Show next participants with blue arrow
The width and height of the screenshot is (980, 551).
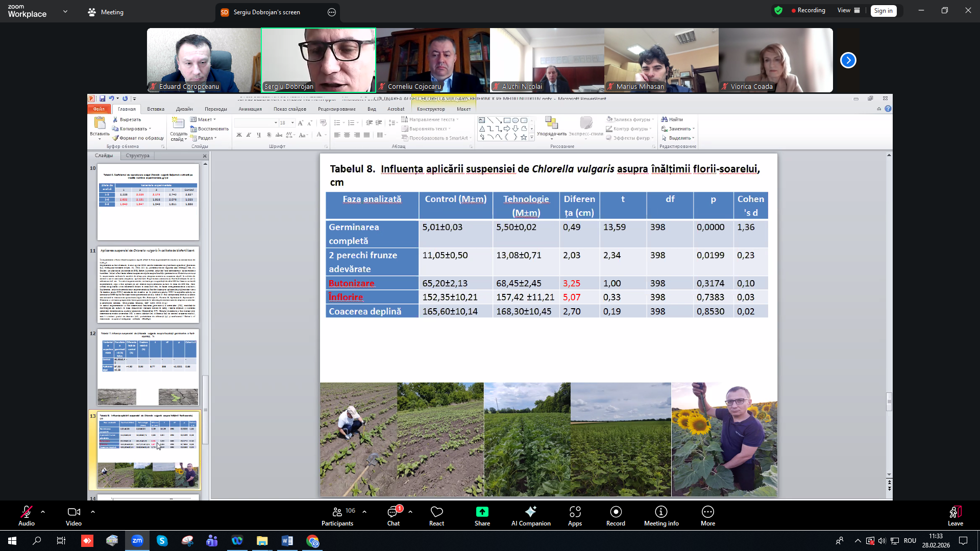coord(848,60)
